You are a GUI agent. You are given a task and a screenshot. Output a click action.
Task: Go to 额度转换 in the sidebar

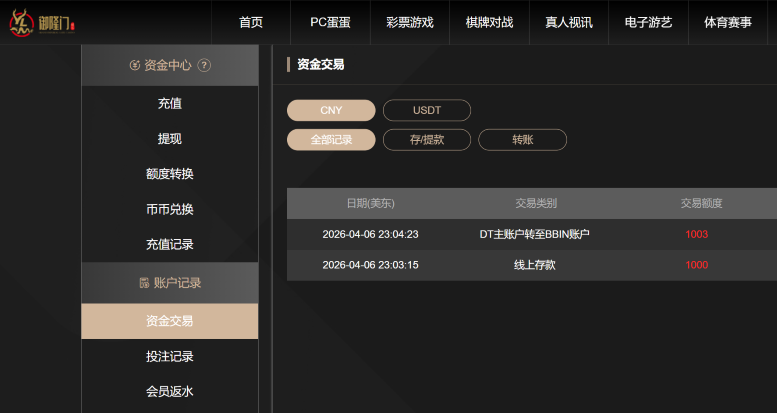pyautogui.click(x=169, y=174)
